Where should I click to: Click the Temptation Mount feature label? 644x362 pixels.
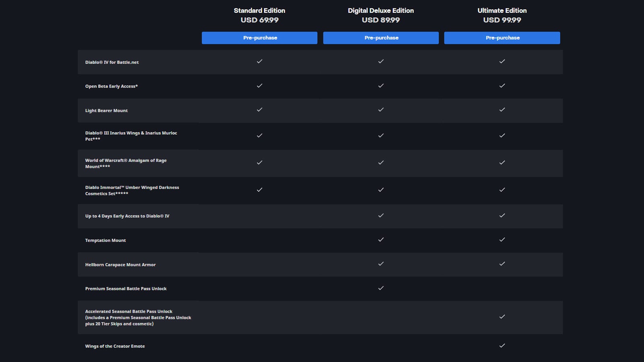click(105, 241)
